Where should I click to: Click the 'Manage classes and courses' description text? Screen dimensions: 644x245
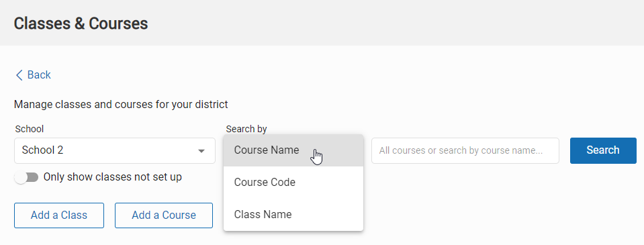(121, 104)
